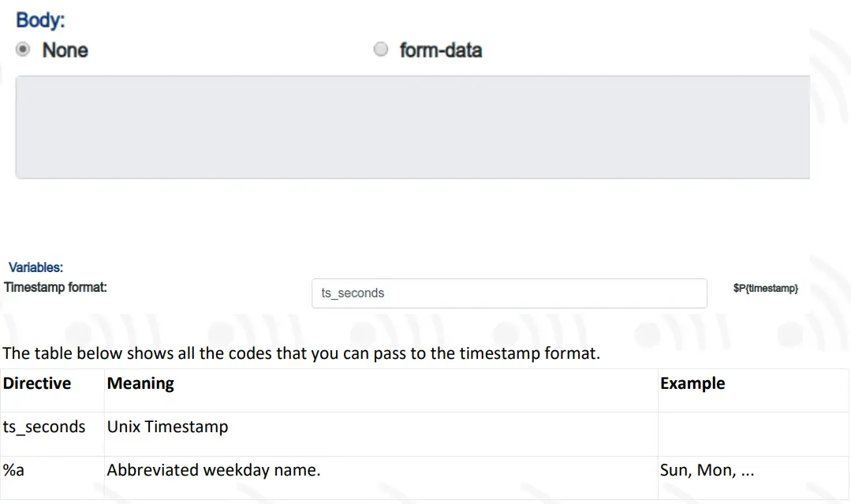Click the Directive column header
This screenshot has height=504, width=851.
37,384
